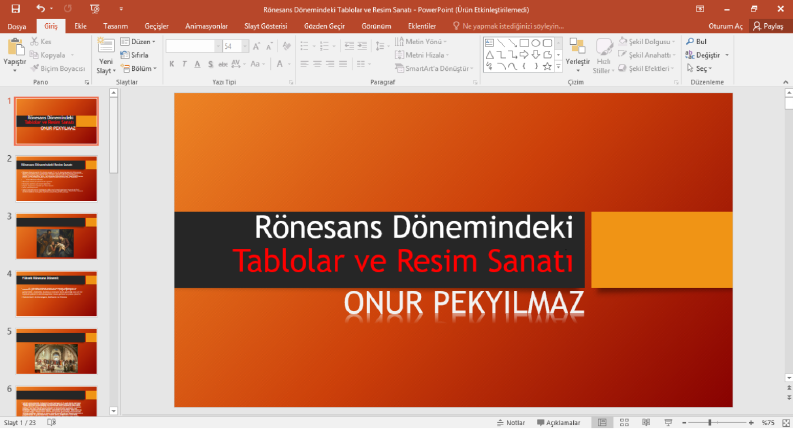
Task: Switch to Slayt Gösterisi tab
Action: coord(266,26)
